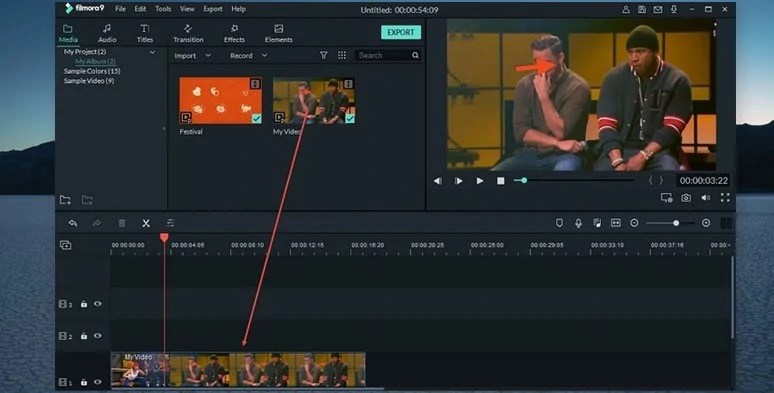Step forward one frame in preview
The width and height of the screenshot is (774, 393).
(x=459, y=181)
